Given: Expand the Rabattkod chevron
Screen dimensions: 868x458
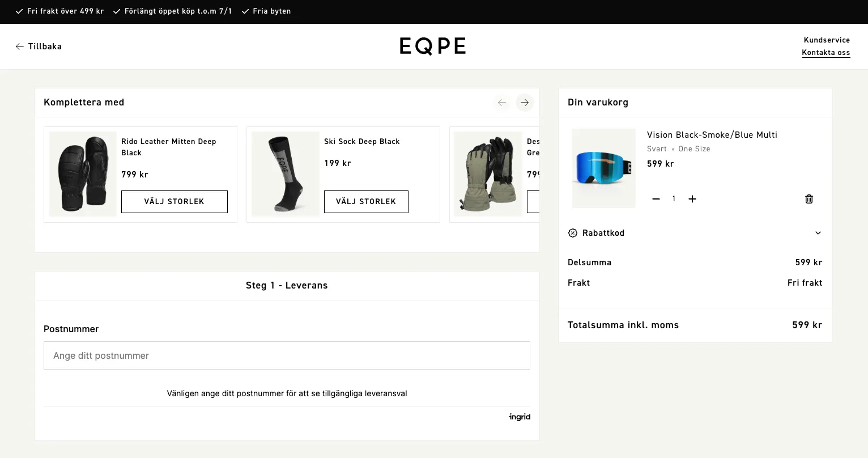Looking at the screenshot, I should [x=818, y=233].
